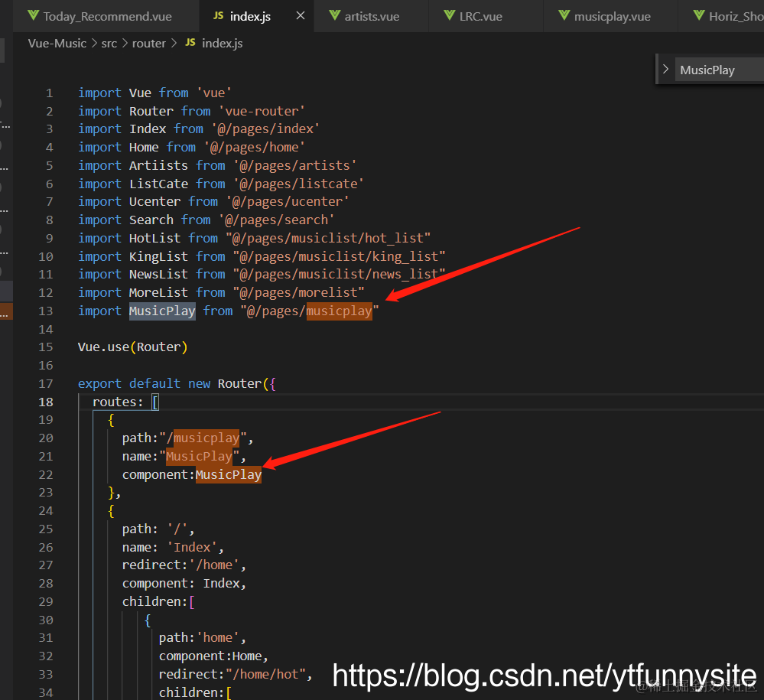
Task: Close the index.js tab
Action: point(301,16)
